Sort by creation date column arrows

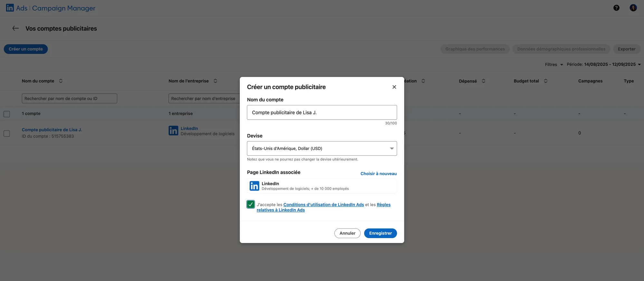(x=423, y=81)
